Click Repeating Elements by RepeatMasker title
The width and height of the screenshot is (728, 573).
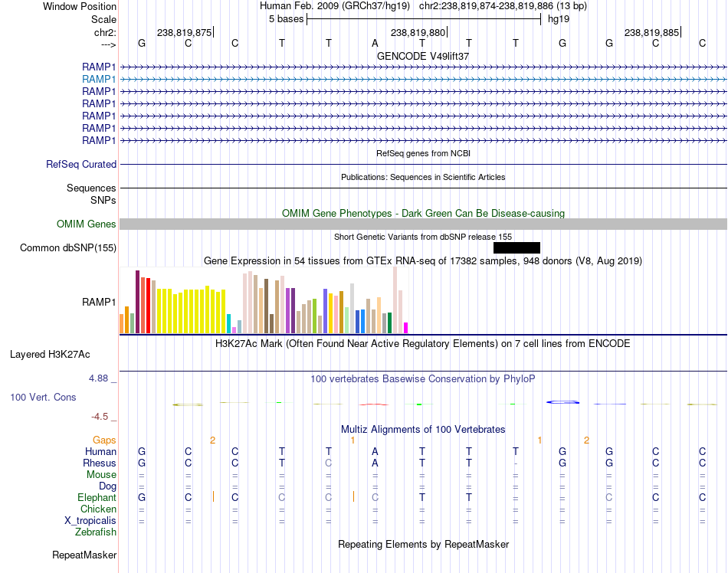pos(424,544)
